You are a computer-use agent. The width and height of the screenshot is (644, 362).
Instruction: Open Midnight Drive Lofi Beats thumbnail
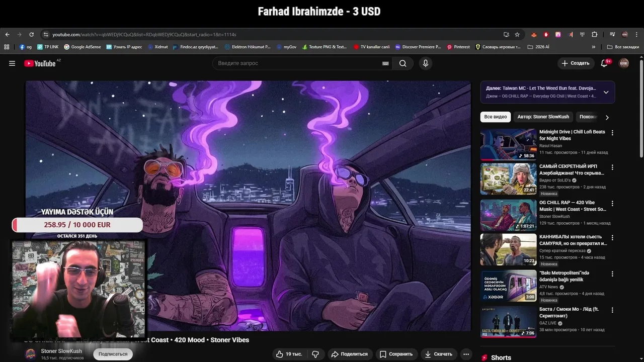[508, 144]
